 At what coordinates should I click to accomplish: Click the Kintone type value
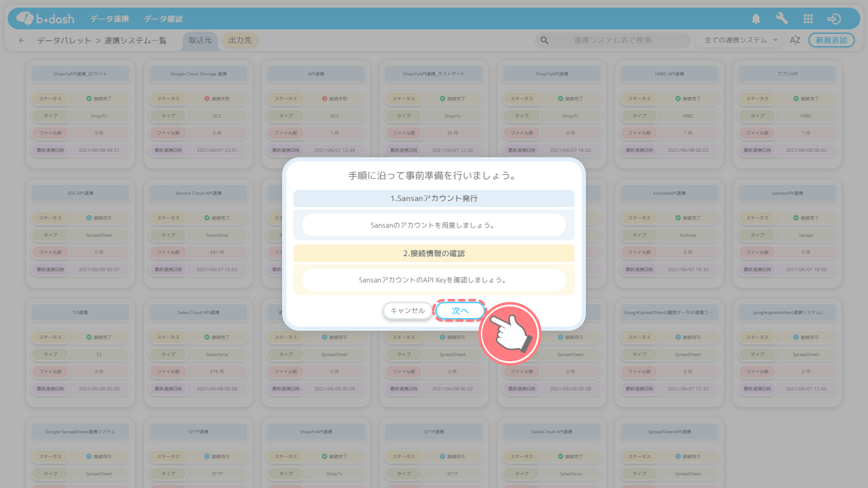[688, 235]
